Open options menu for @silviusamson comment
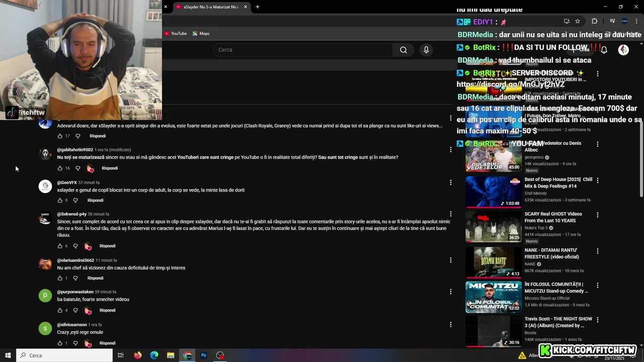Screen dimensions: 644x362 450,324
